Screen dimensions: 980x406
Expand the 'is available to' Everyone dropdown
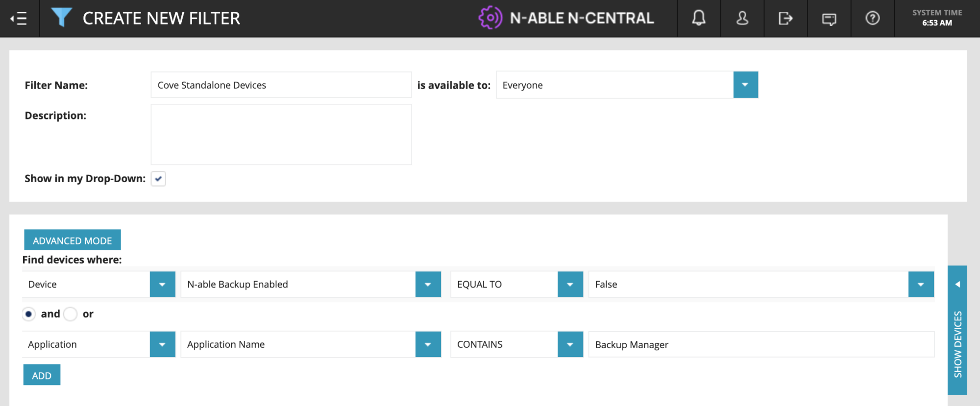745,85
